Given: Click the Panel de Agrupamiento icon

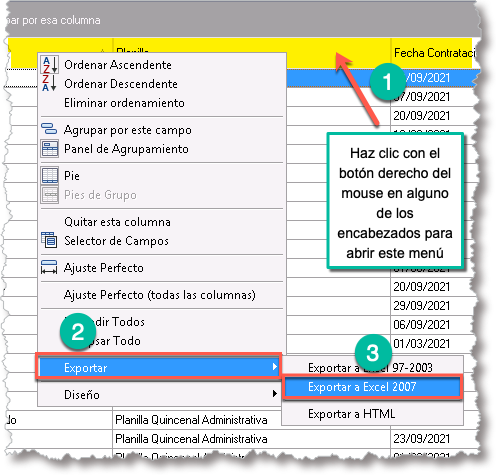Looking at the screenshot, I should pyautogui.click(x=50, y=148).
